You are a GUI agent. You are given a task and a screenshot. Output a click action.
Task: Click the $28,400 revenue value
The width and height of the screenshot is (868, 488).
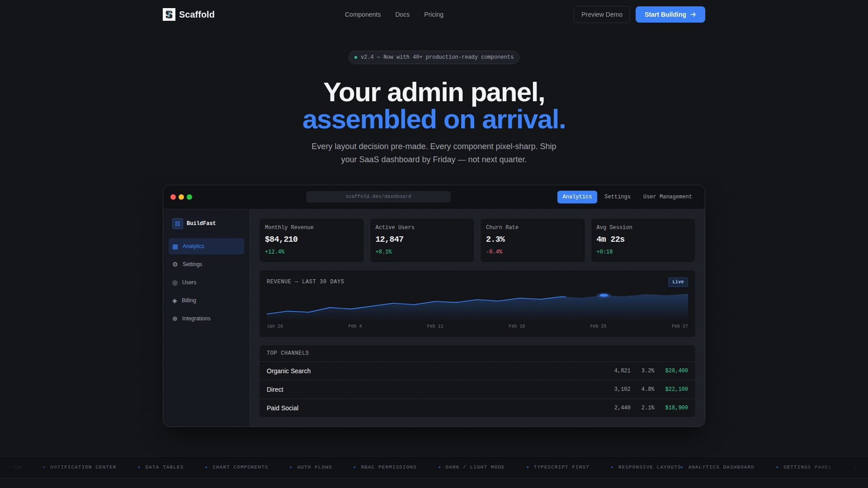click(x=676, y=371)
